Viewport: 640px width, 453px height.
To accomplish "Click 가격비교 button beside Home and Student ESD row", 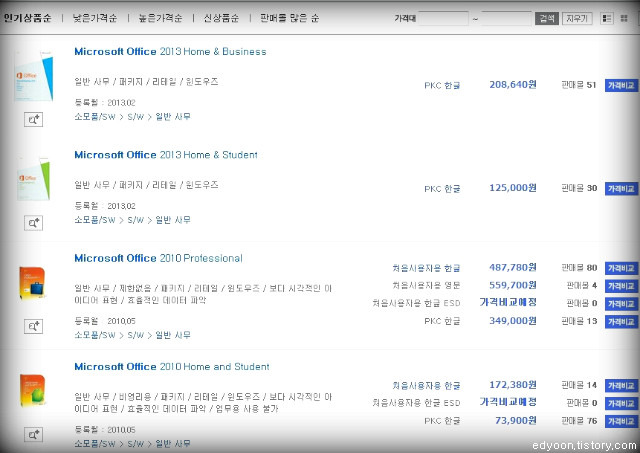I will [621, 404].
